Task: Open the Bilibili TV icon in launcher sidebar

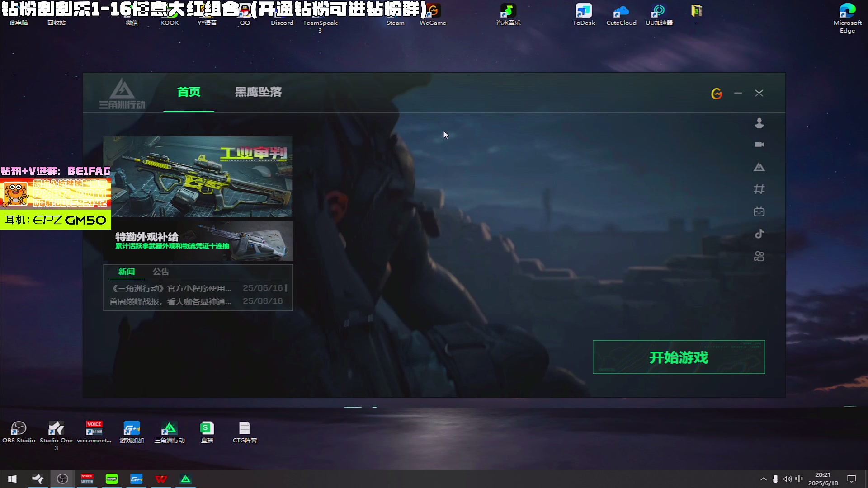Action: [x=759, y=211]
